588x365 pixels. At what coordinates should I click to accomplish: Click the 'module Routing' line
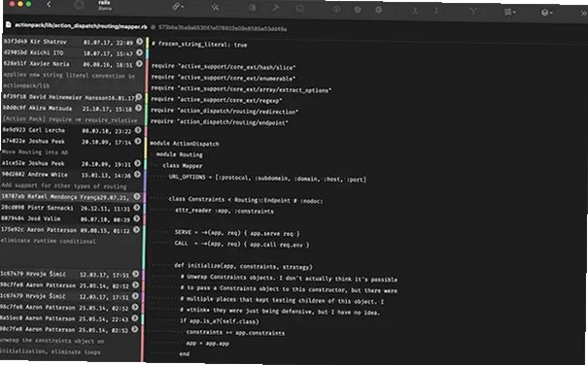tap(179, 154)
